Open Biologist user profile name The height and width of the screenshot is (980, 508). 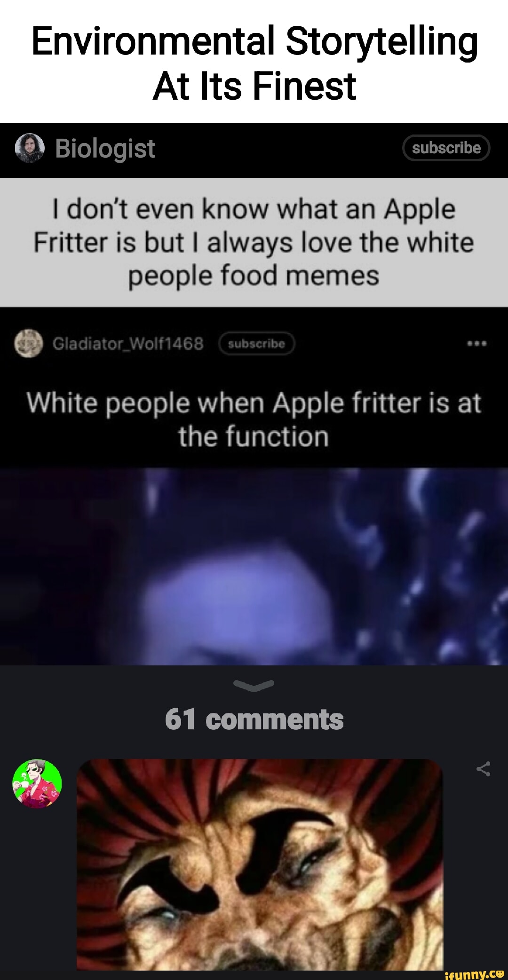click(x=105, y=149)
